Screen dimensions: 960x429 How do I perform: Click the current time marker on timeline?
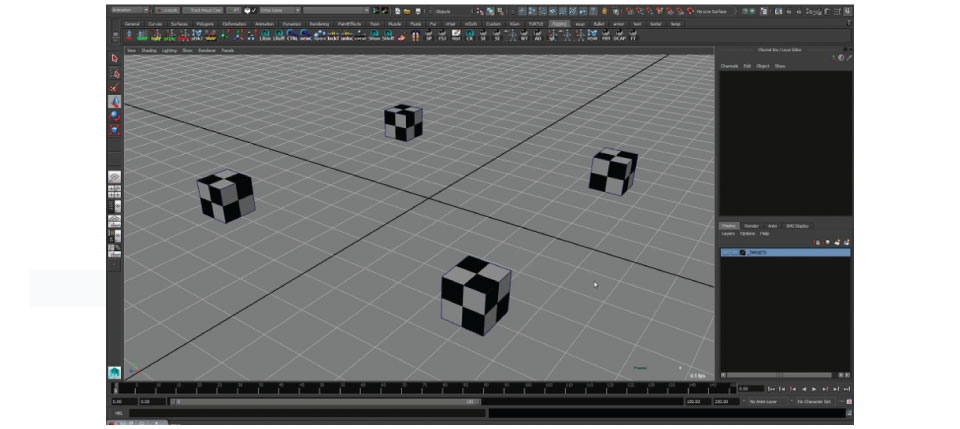click(116, 389)
